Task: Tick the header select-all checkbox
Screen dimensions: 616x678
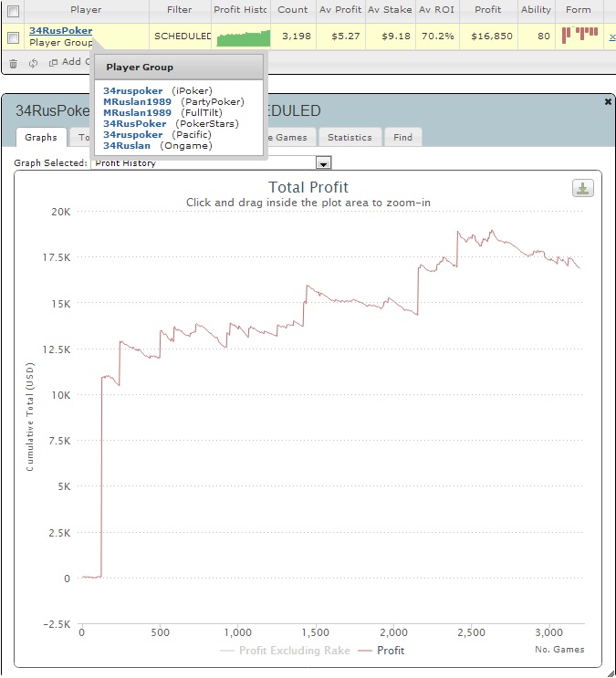Action: pyautogui.click(x=14, y=11)
